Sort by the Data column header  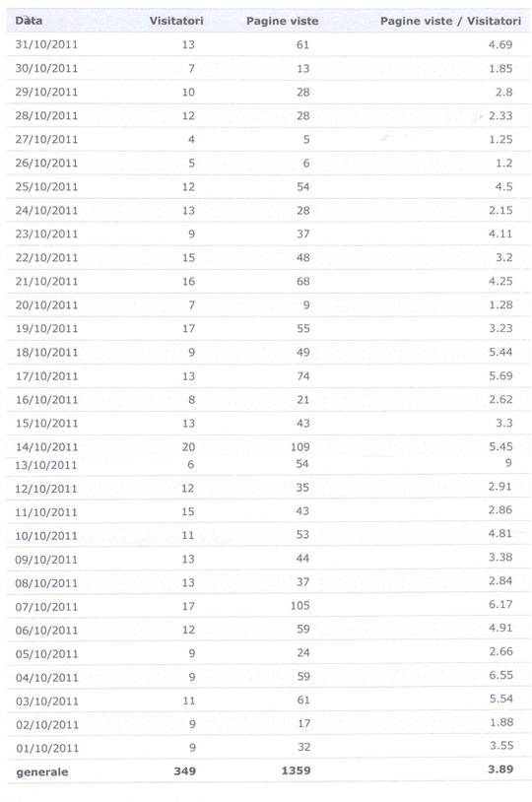[x=29, y=21]
